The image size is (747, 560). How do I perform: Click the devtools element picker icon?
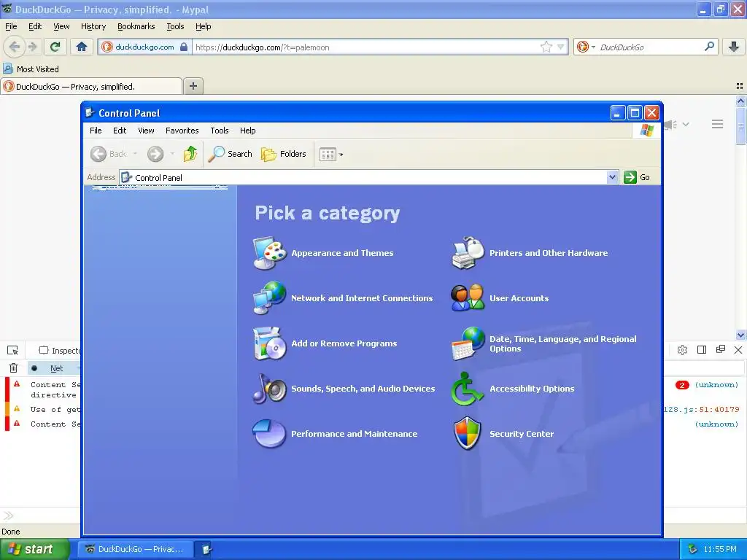(x=13, y=351)
